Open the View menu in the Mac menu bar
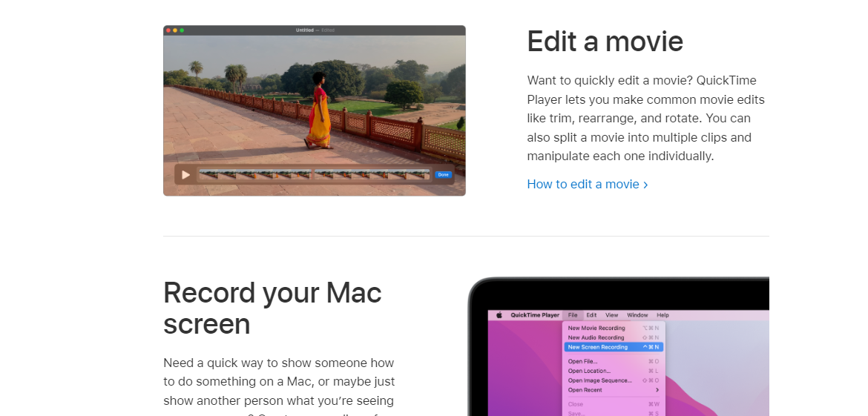Screen dimensions: 868x416 click(611, 315)
